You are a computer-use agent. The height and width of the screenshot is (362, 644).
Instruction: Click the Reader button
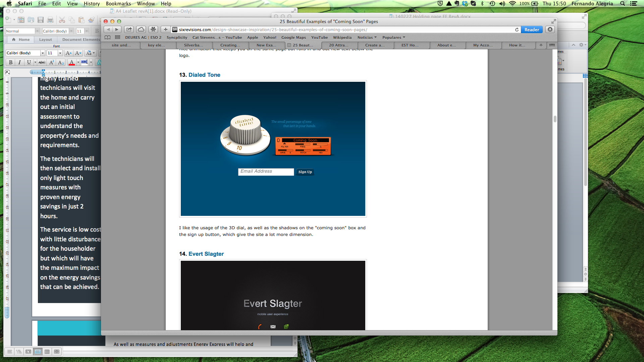(x=532, y=29)
